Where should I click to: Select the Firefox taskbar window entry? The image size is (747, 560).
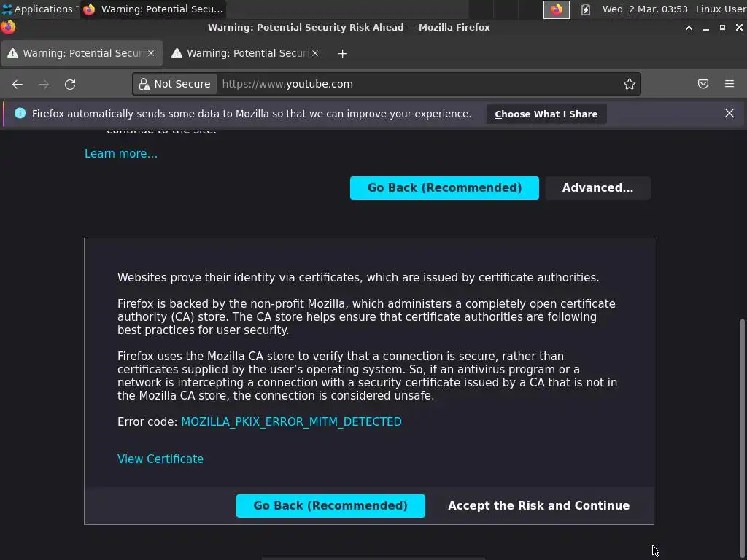[x=153, y=9]
